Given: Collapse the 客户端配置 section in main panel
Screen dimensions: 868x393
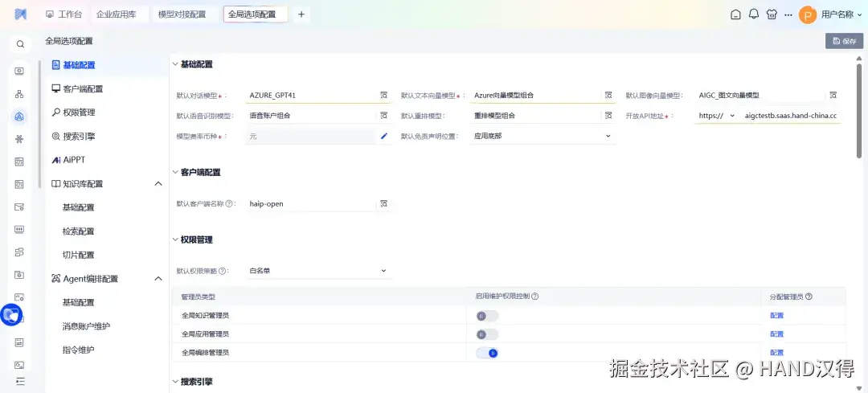Looking at the screenshot, I should [175, 172].
